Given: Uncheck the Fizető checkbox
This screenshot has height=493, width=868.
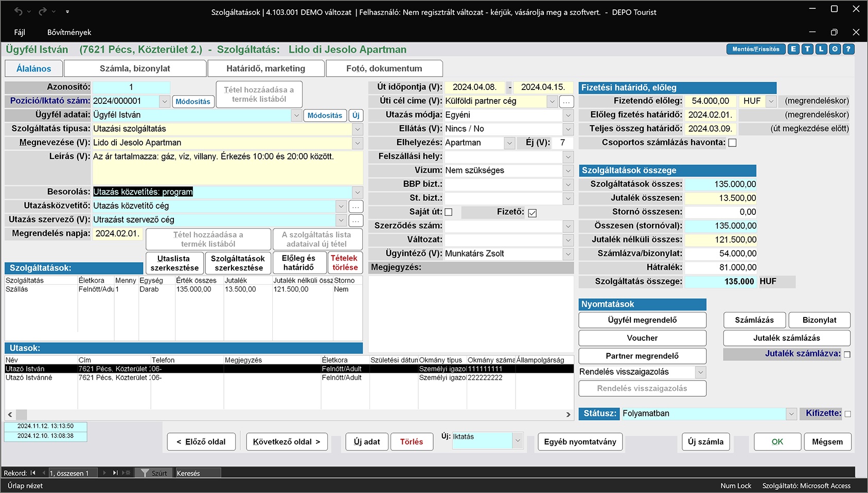Looking at the screenshot, I should [532, 213].
